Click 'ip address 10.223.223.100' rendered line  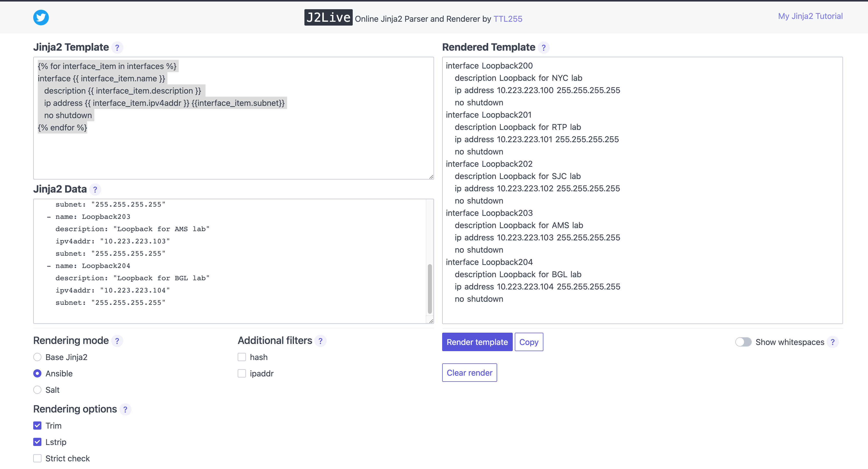pos(537,90)
